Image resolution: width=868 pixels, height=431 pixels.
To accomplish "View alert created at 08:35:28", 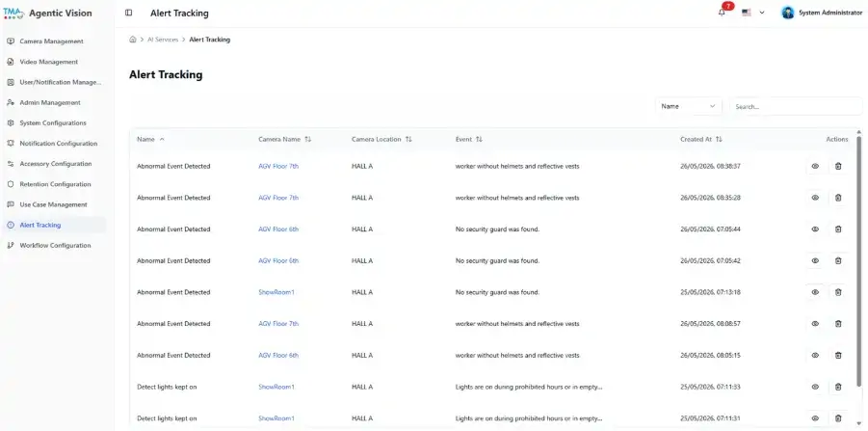I will pyautogui.click(x=815, y=198).
